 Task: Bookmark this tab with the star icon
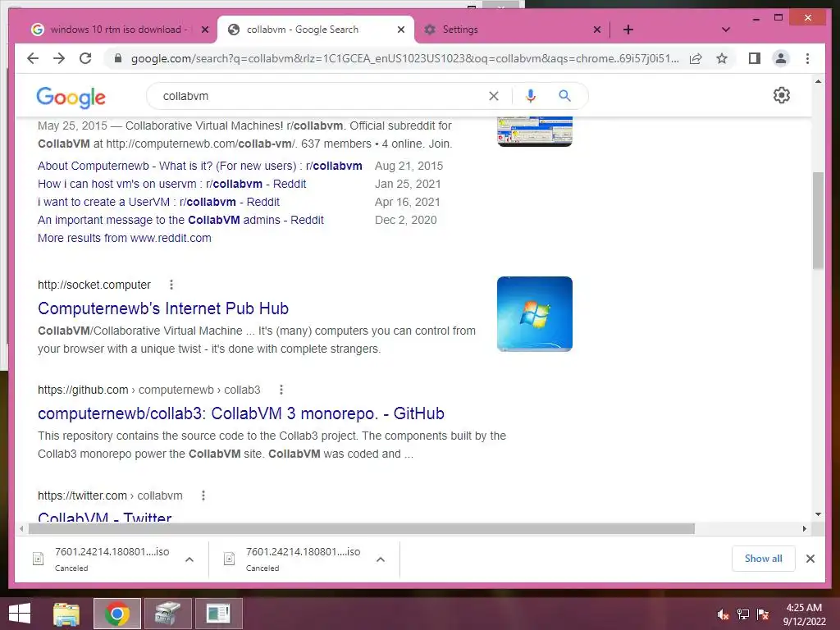(722, 58)
